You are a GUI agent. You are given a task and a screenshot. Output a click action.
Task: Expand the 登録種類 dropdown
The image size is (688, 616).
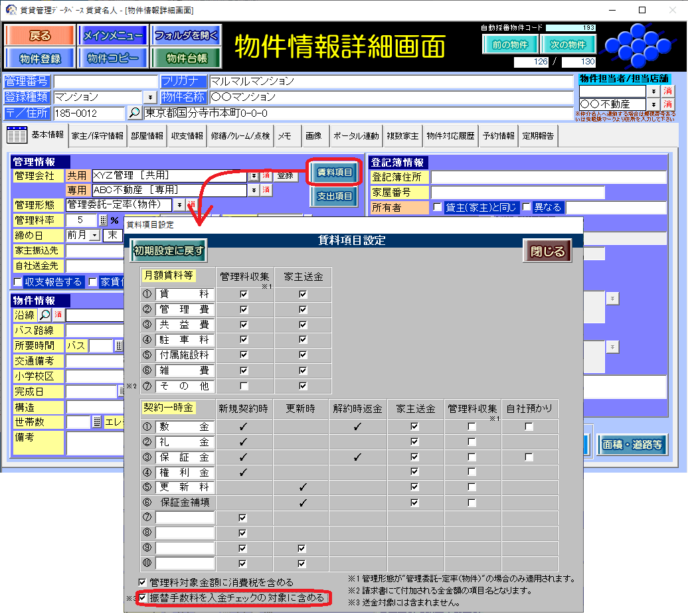[x=149, y=98]
